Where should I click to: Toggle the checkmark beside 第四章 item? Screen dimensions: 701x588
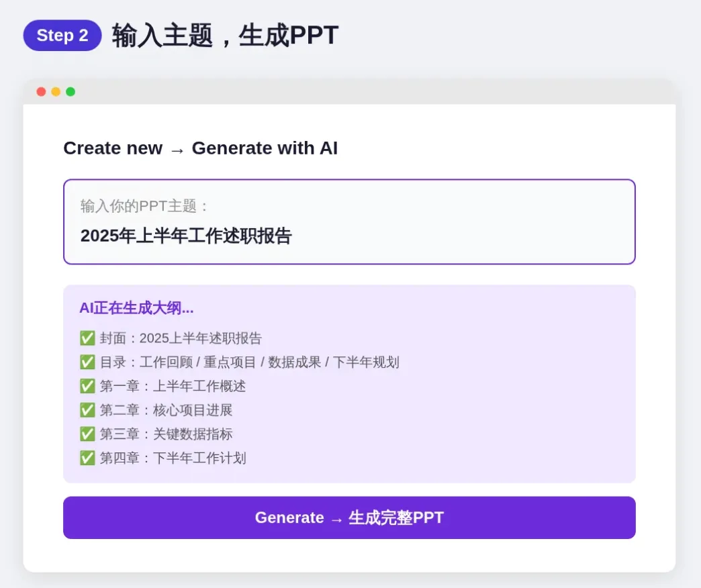click(x=87, y=458)
